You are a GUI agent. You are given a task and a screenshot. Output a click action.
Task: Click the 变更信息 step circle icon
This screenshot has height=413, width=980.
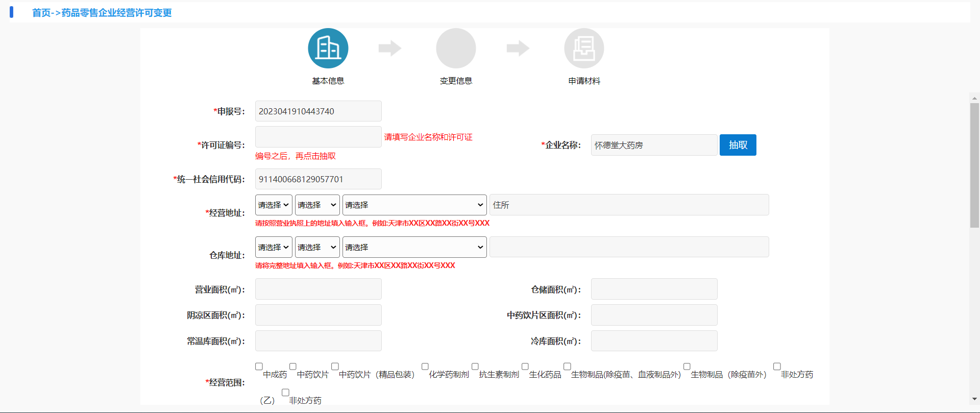pyautogui.click(x=455, y=48)
